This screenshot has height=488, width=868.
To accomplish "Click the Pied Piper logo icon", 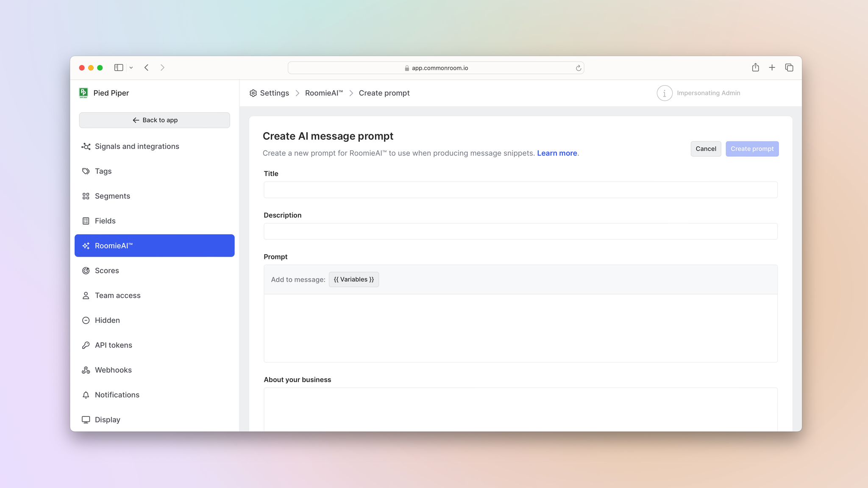I will [83, 93].
